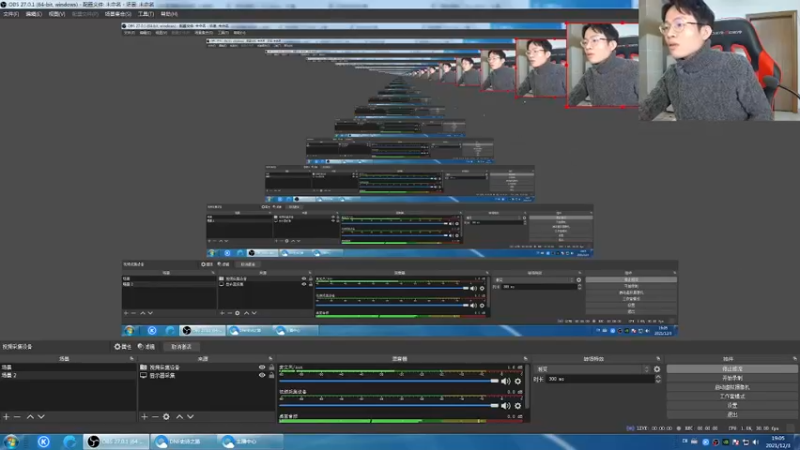Viewport: 800px width, 450px height.
Task: Switch to the OBS 27.0.1 taskbar button
Action: [116, 441]
